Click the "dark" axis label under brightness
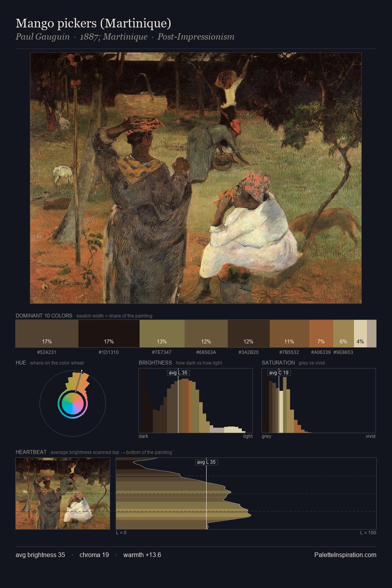 click(143, 436)
